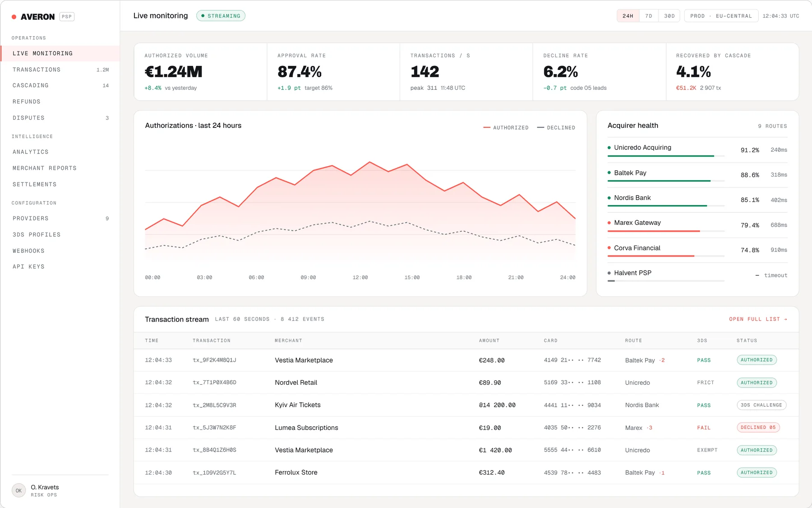
Task: Click the OPEN FULL LIST link
Action: [x=758, y=319]
